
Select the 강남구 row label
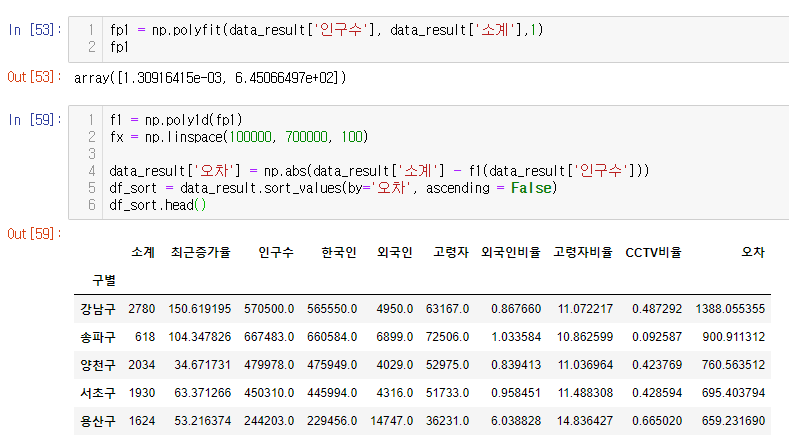(98, 309)
